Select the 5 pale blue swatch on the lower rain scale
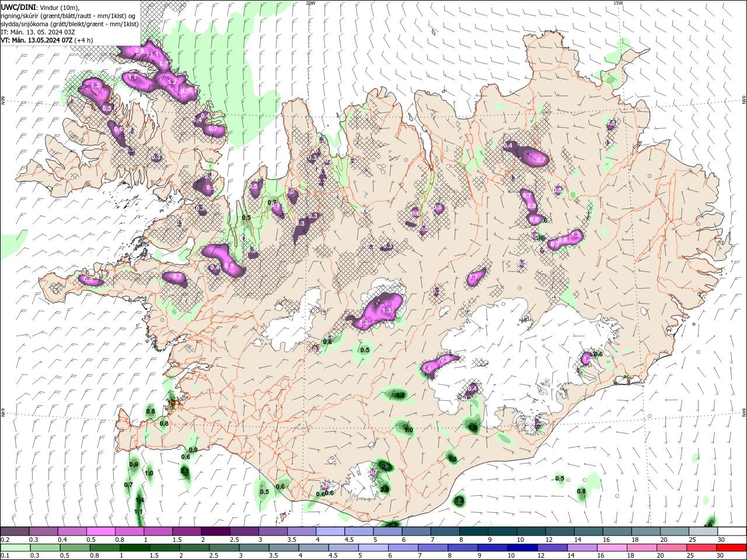747x560 pixels. (x=373, y=548)
